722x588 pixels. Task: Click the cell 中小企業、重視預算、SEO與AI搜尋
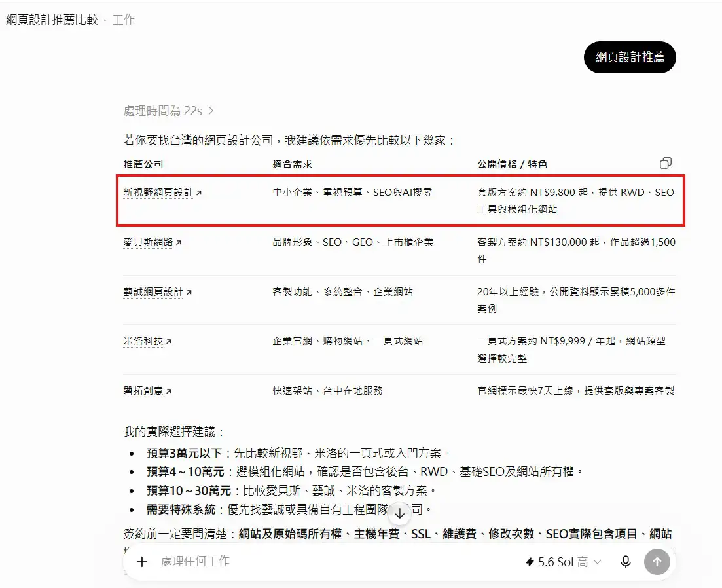352,193
